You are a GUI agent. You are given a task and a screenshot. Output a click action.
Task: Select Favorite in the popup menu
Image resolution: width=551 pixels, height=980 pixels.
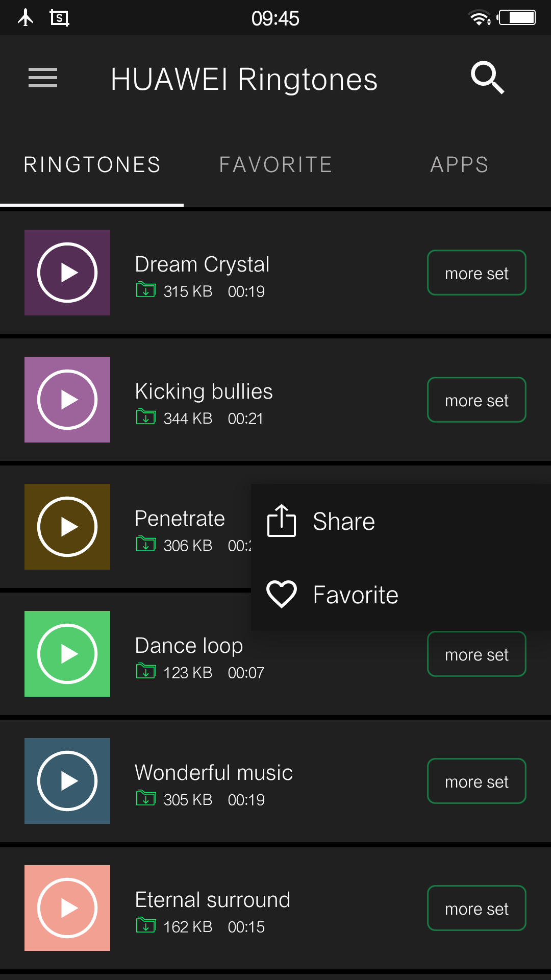coord(355,595)
